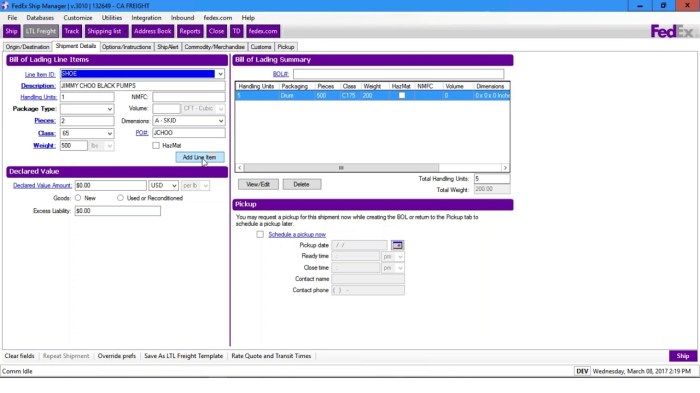
Task: Select the LTL Freight toolbar button
Action: click(x=41, y=31)
